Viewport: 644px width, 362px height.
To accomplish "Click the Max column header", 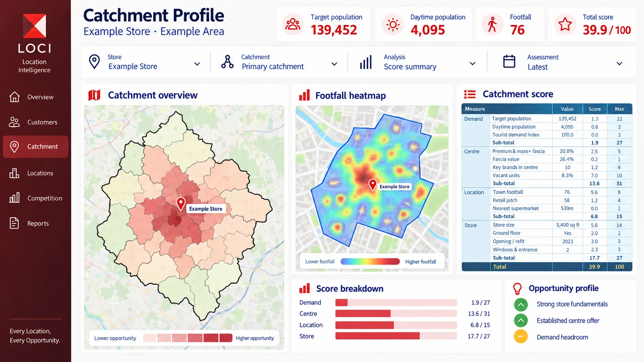I will click(619, 109).
